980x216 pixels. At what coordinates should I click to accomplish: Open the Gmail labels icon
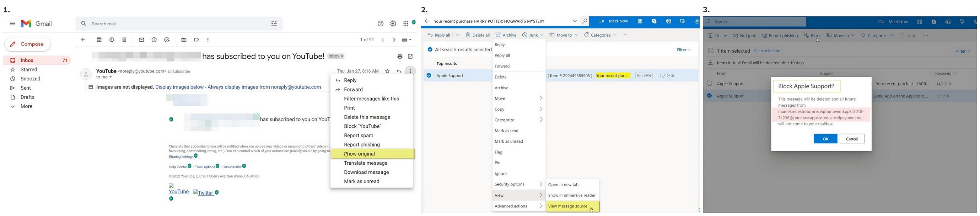[x=196, y=40]
